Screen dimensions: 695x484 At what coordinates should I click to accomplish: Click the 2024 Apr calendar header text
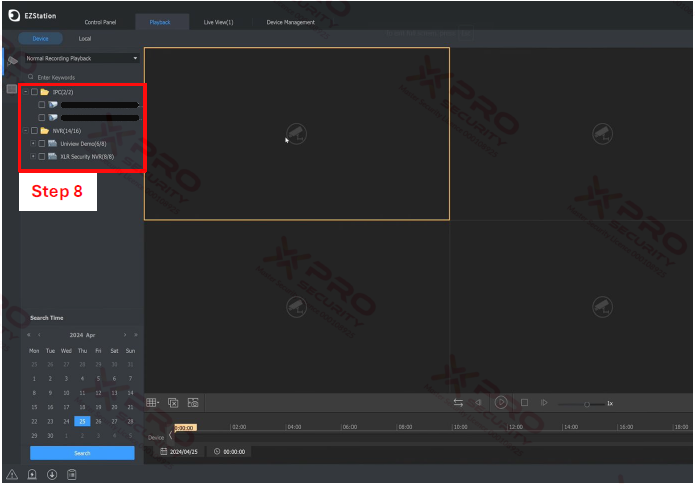82,335
